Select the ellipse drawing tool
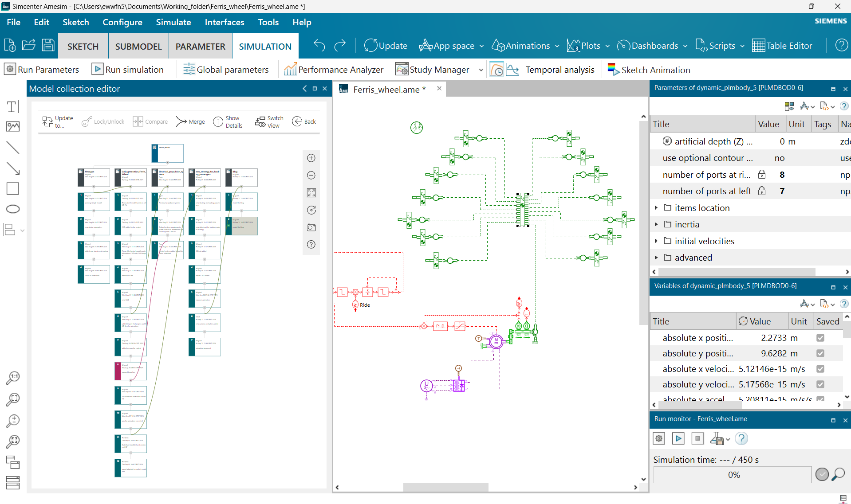 click(13, 209)
